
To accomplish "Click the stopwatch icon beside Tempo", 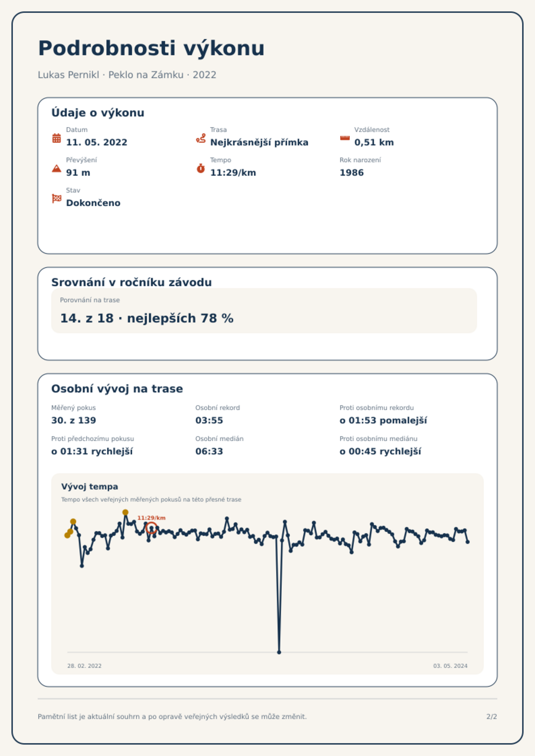I will tap(201, 168).
